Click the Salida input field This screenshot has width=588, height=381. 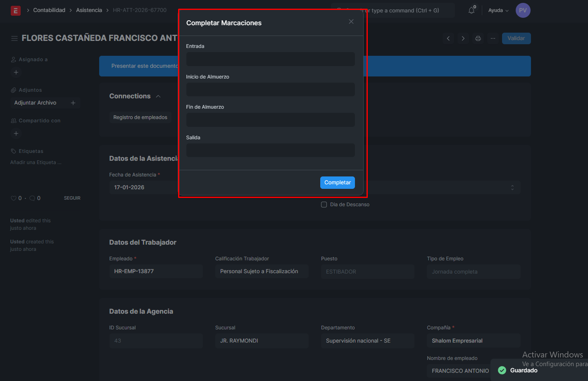(270, 150)
